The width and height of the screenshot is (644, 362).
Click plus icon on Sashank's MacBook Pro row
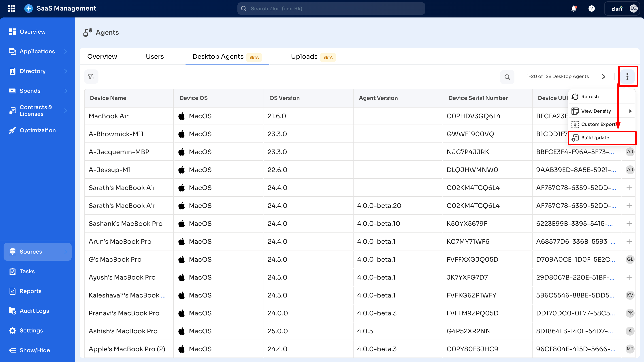point(629,224)
